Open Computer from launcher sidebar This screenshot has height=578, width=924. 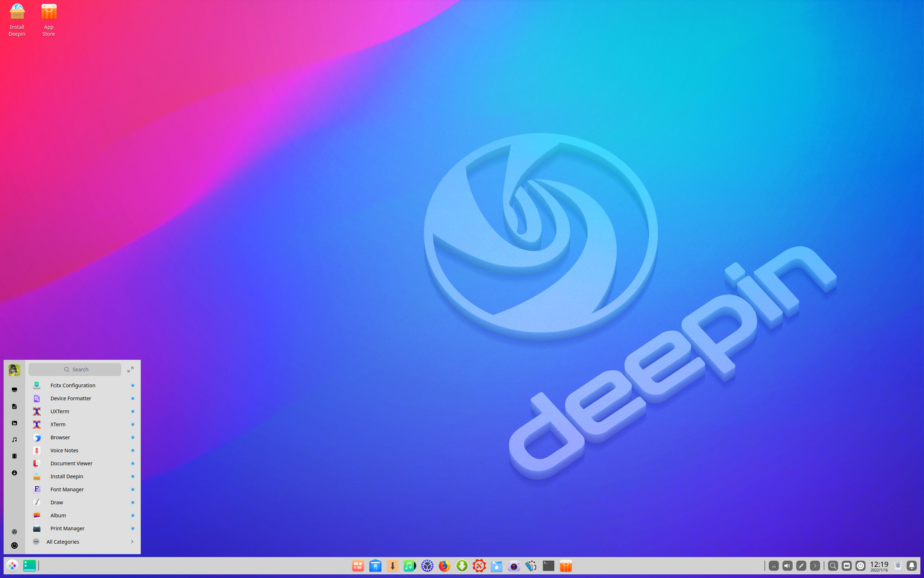[14, 389]
